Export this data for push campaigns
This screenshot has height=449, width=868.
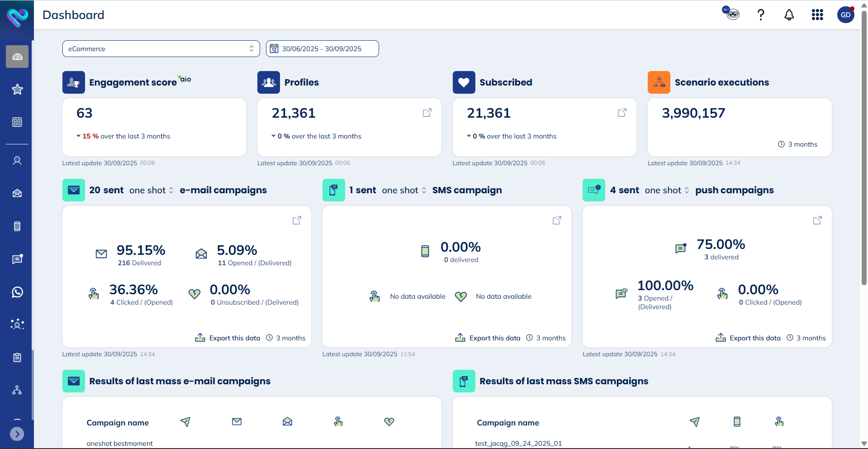tap(748, 338)
